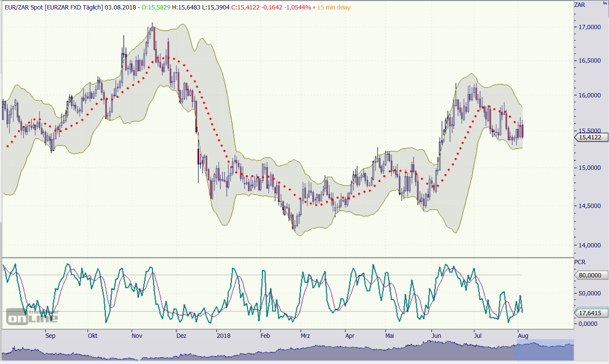Viewport: 609px width, 364px height.
Task: Click the 2018 label on time axis
Action: pyautogui.click(x=223, y=336)
